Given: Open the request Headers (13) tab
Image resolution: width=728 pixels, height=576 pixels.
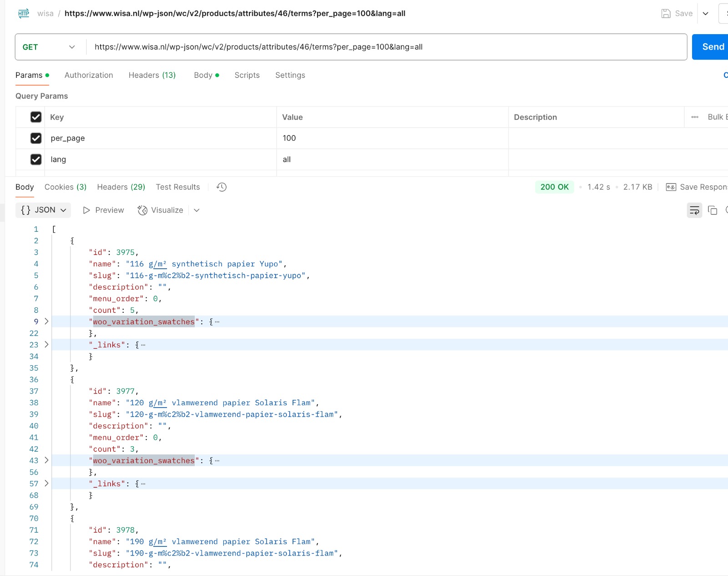Looking at the screenshot, I should point(152,75).
